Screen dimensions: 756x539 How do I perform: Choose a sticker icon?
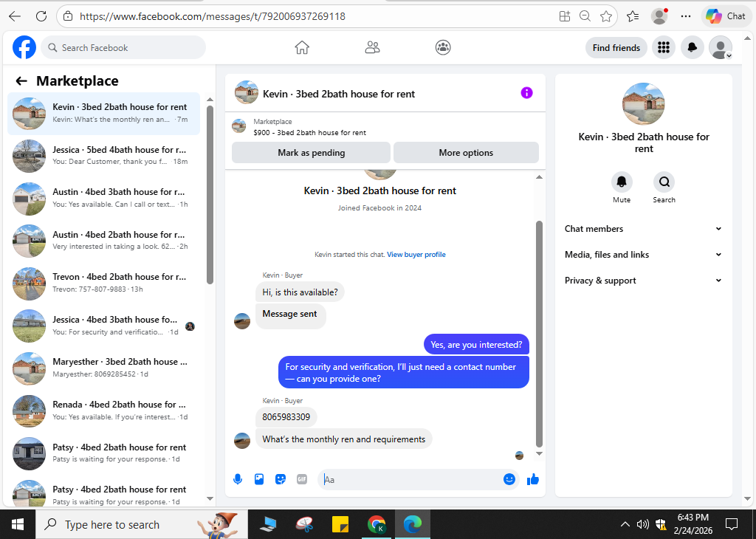pos(280,479)
